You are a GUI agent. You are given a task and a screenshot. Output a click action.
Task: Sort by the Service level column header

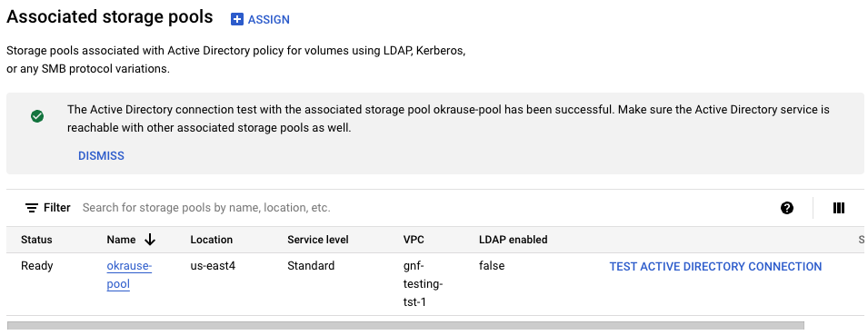click(318, 240)
